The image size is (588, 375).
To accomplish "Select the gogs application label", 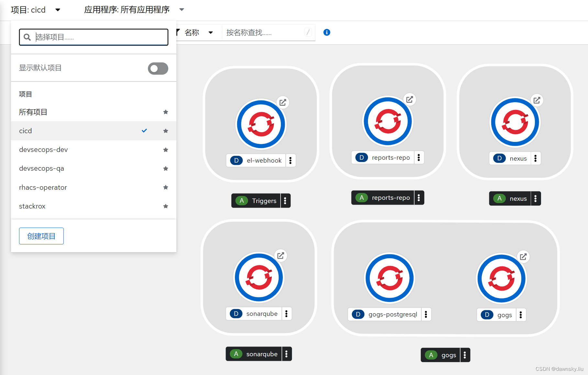I will (440, 355).
